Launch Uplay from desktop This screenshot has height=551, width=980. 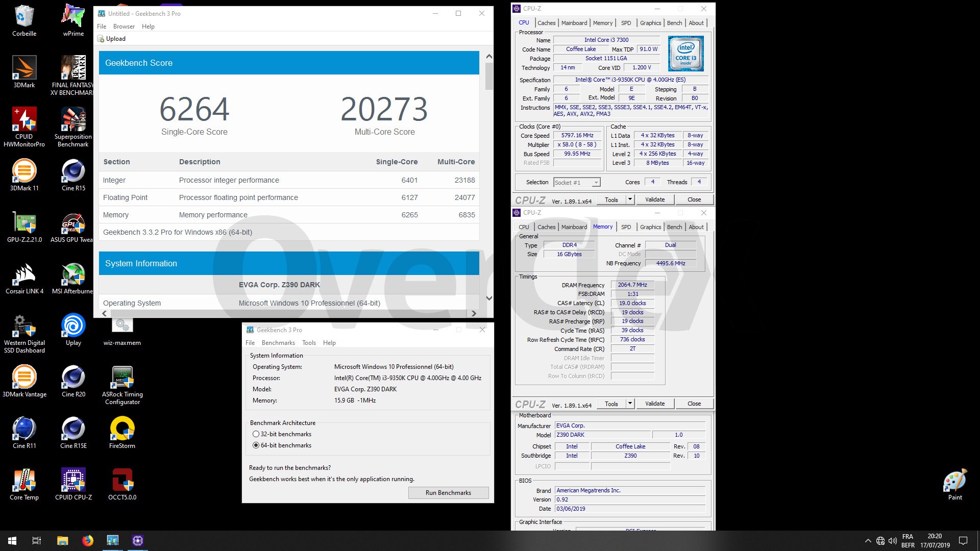(x=73, y=330)
